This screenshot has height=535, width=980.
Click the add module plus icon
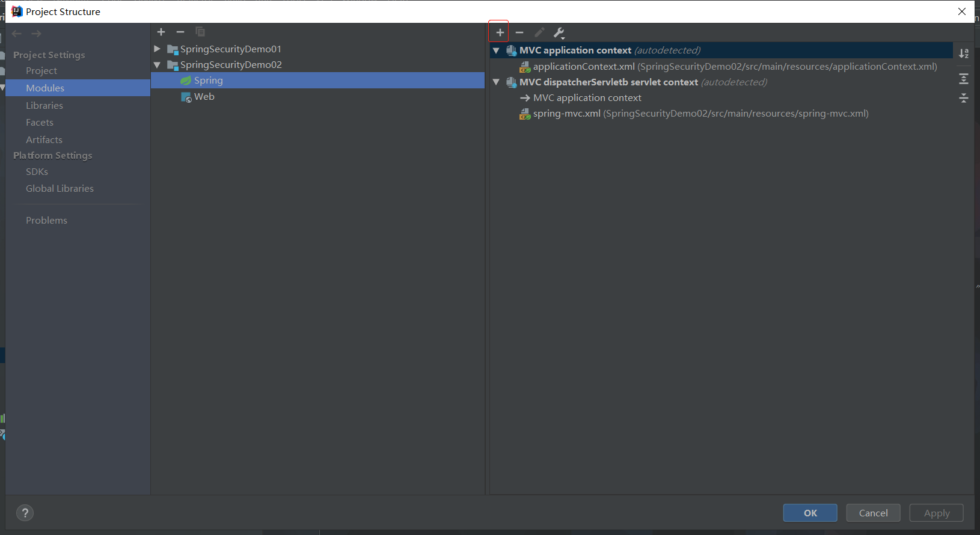[x=161, y=32]
